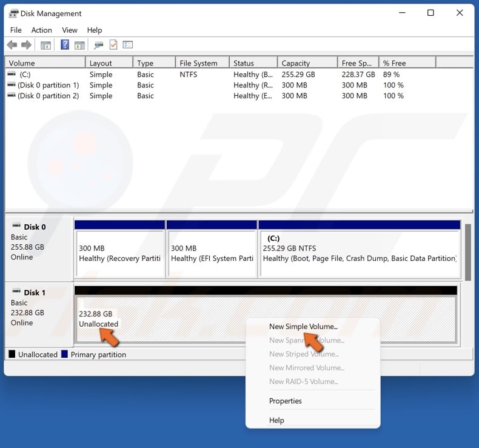Maximize the Disk Management window

coord(430,13)
